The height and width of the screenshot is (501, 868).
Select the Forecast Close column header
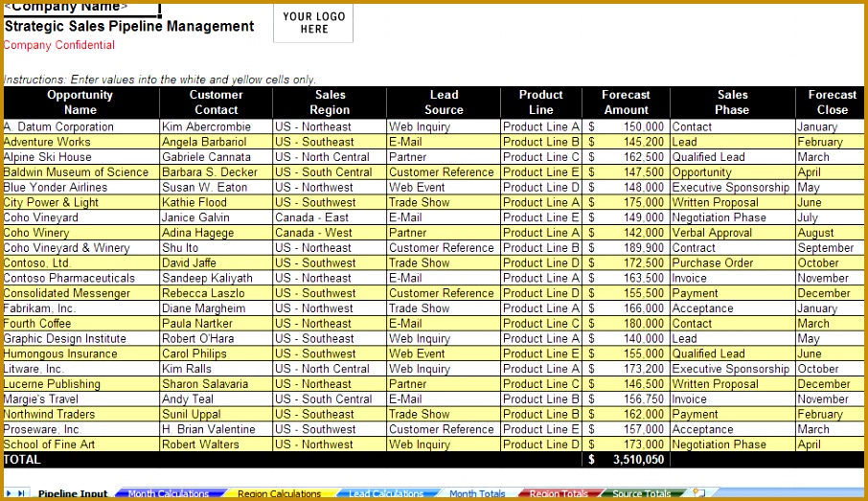point(831,102)
